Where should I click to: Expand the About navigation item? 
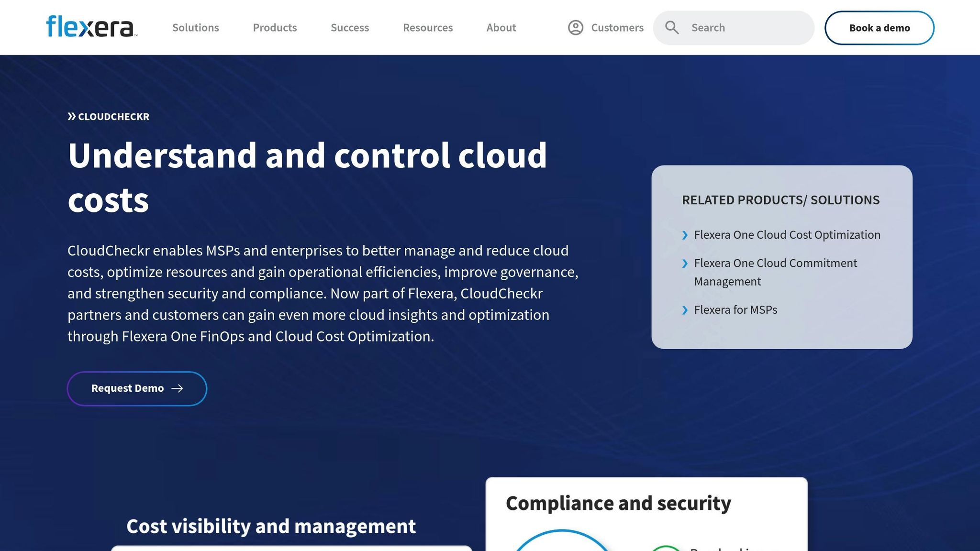501,27
